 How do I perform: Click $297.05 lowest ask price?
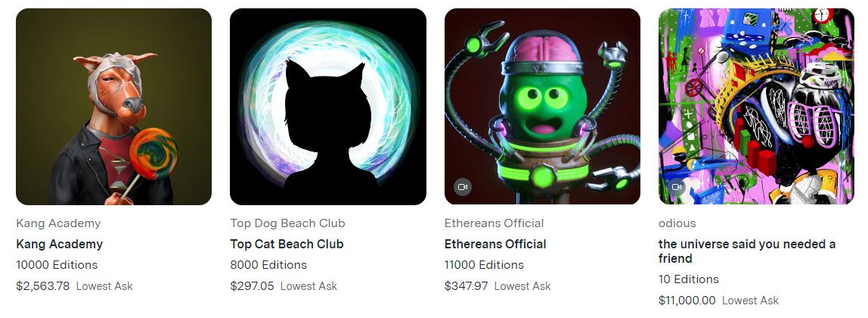(x=252, y=286)
